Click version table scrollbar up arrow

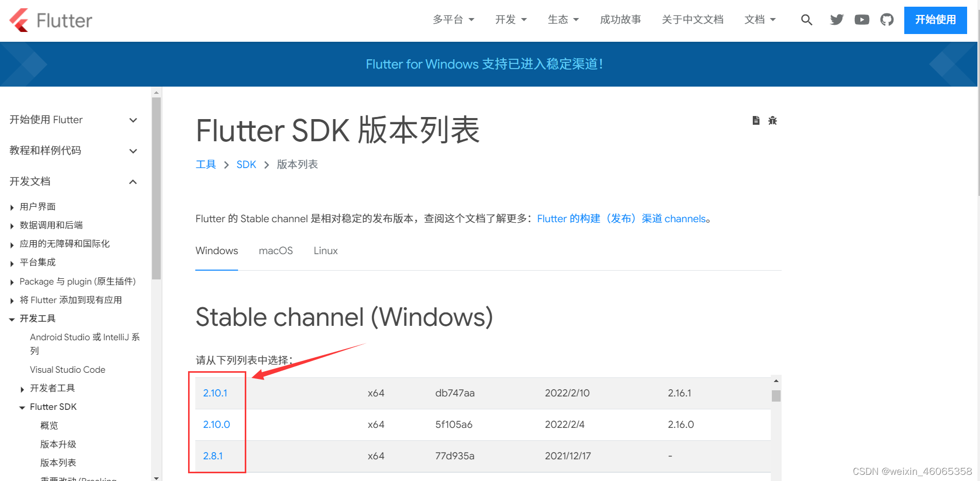[776, 380]
